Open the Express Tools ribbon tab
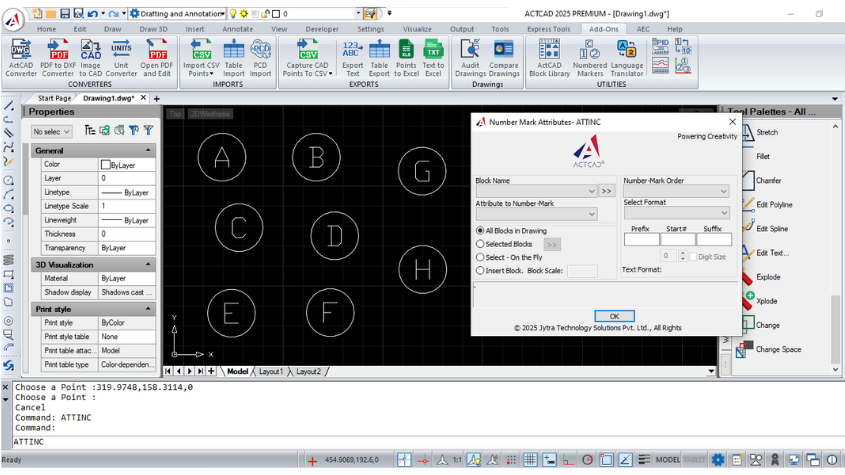This screenshot has height=475, width=845. (x=549, y=29)
